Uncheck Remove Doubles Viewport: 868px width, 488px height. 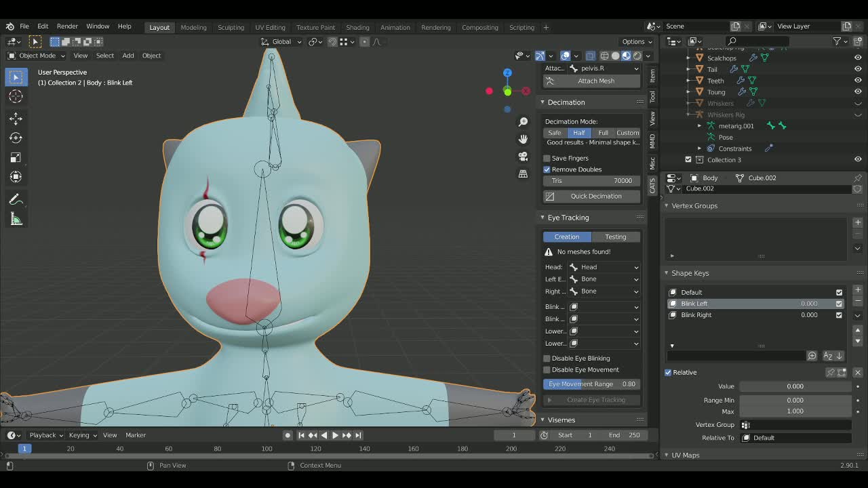click(547, 169)
